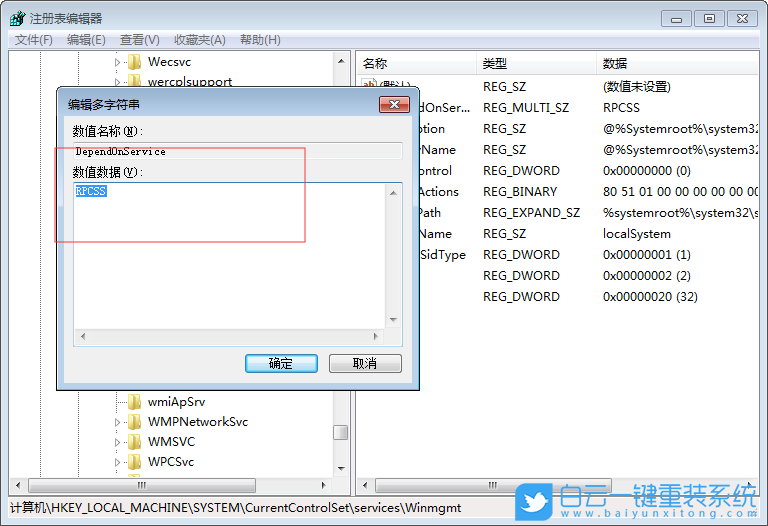Click the wmiApSrv folder icon
Screen dimensions: 768x526
click(x=135, y=402)
